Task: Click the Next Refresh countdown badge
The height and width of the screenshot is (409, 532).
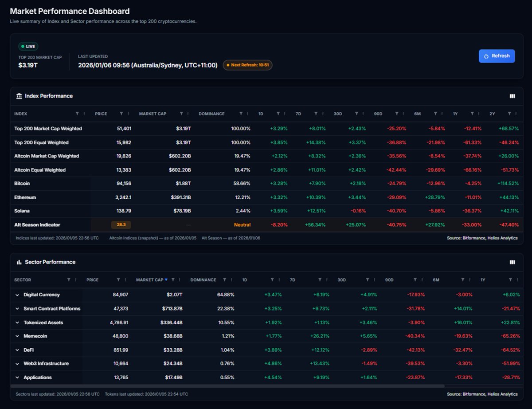Action: pos(247,65)
